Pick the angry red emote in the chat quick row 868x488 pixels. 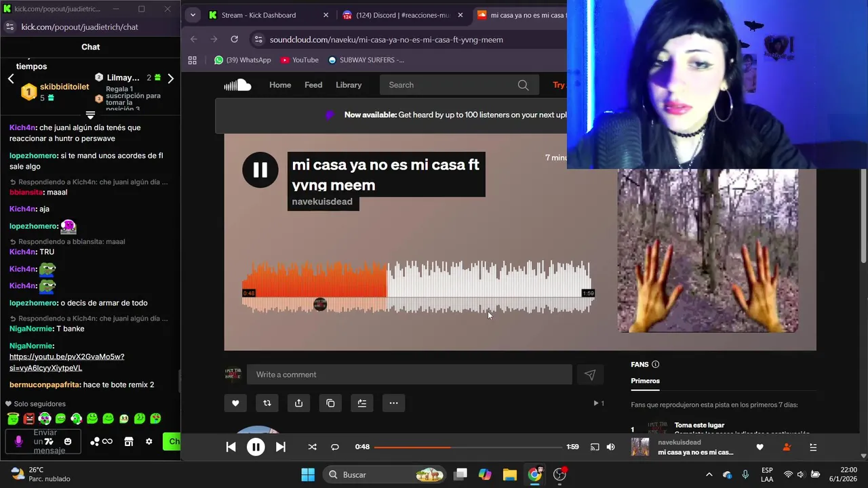pyautogui.click(x=29, y=419)
